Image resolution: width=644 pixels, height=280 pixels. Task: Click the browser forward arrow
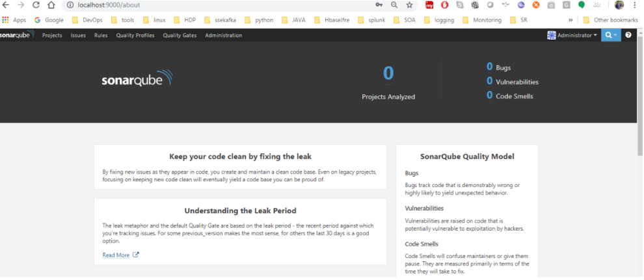click(x=21, y=5)
